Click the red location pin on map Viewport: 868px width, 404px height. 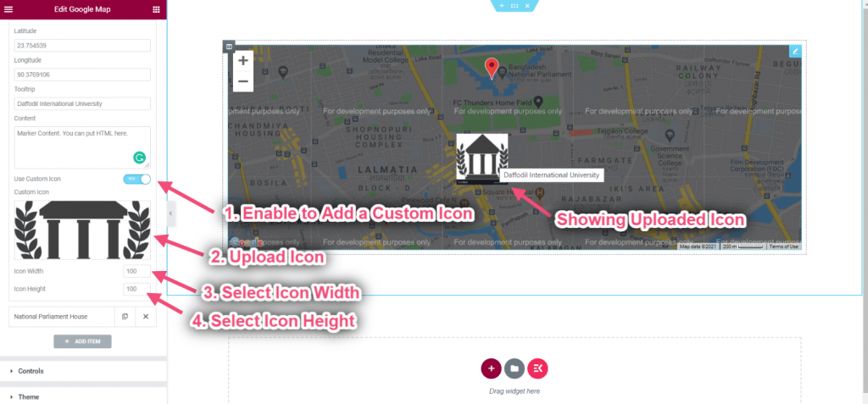pos(491,68)
